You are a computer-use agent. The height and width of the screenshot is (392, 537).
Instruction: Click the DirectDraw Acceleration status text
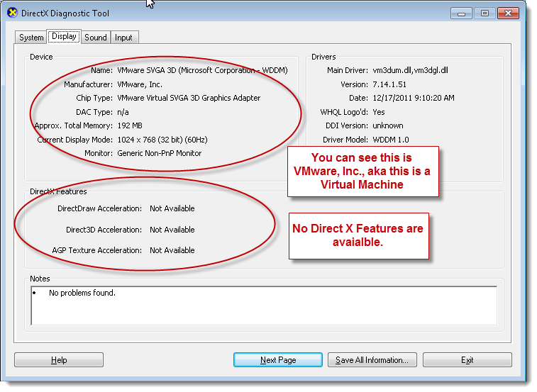click(172, 208)
